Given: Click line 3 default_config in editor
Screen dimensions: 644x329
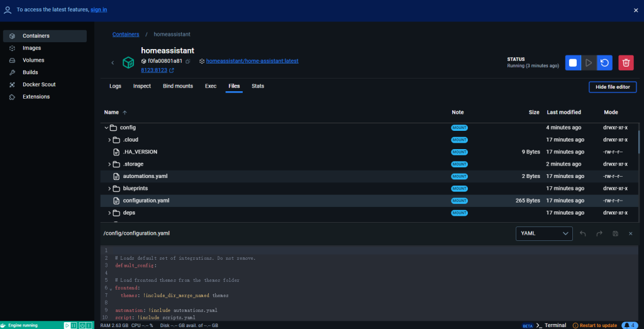Looking at the screenshot, I should point(136,265).
